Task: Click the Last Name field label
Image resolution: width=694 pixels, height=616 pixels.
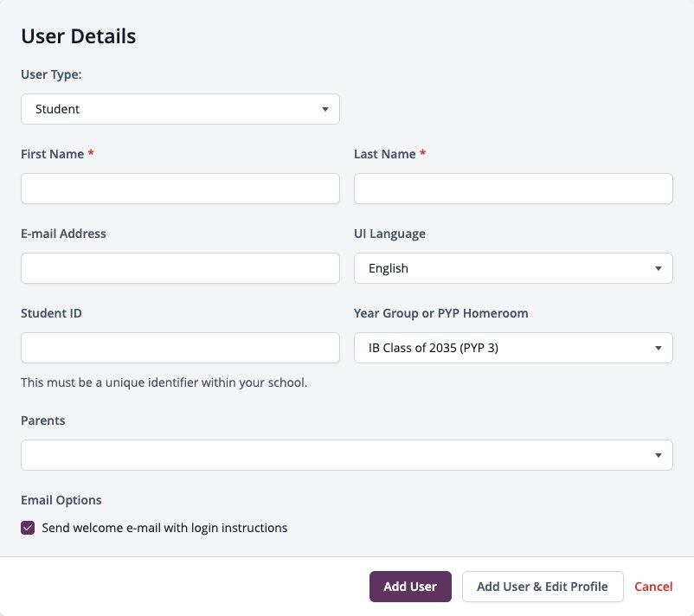Action: click(384, 154)
